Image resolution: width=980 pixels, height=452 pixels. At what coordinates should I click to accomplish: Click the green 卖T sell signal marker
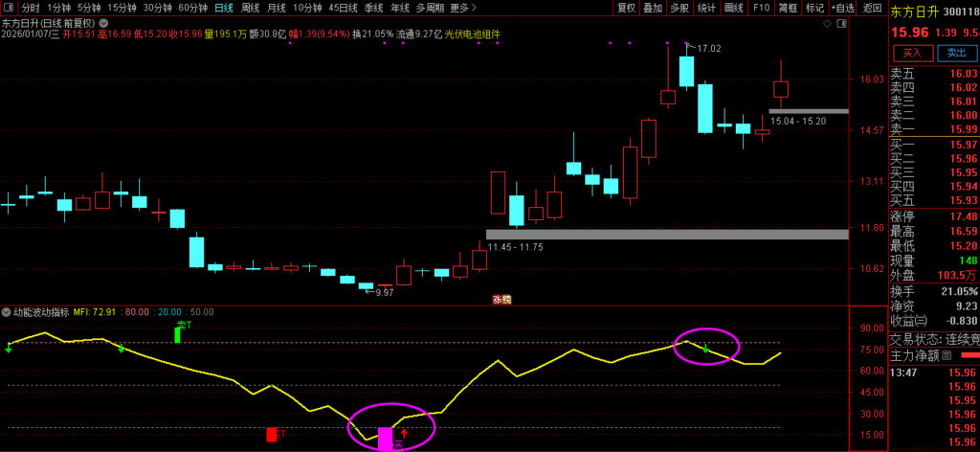click(x=178, y=332)
